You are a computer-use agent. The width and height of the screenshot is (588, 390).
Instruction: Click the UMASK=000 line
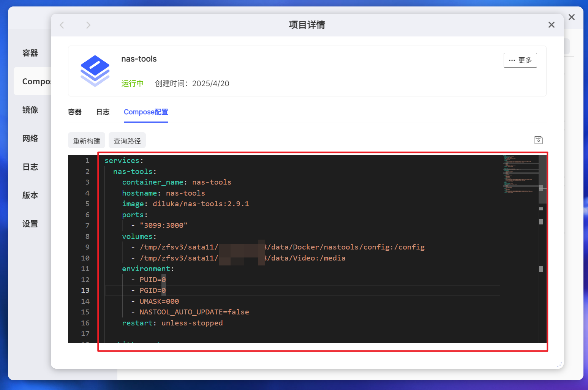click(x=155, y=301)
